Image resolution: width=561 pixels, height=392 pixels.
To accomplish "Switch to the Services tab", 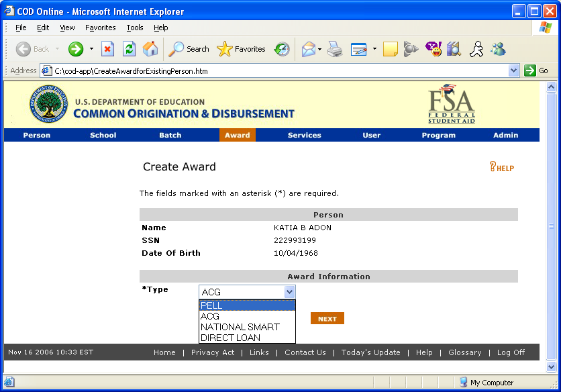I will (305, 135).
